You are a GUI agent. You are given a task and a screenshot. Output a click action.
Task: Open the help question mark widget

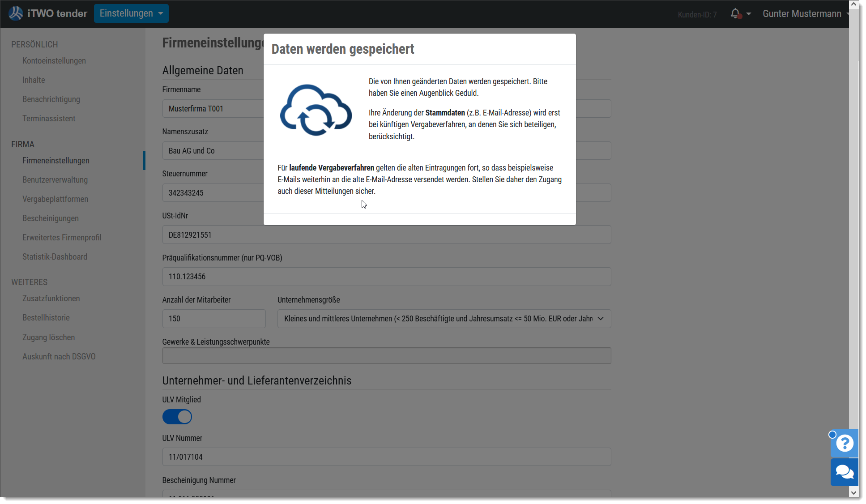pos(845,443)
